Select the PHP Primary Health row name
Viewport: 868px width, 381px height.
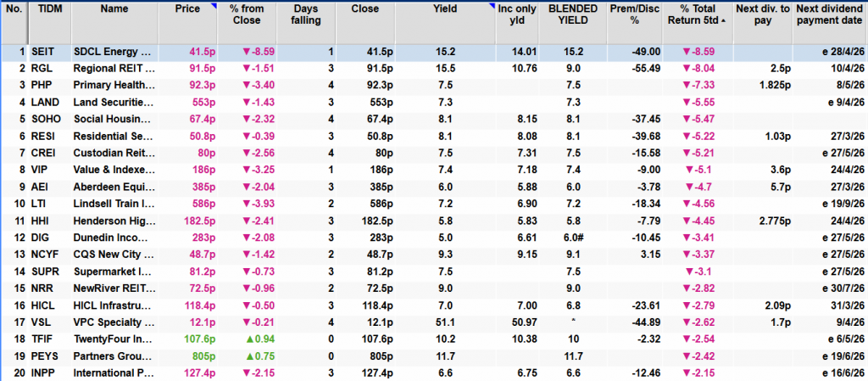click(x=114, y=84)
